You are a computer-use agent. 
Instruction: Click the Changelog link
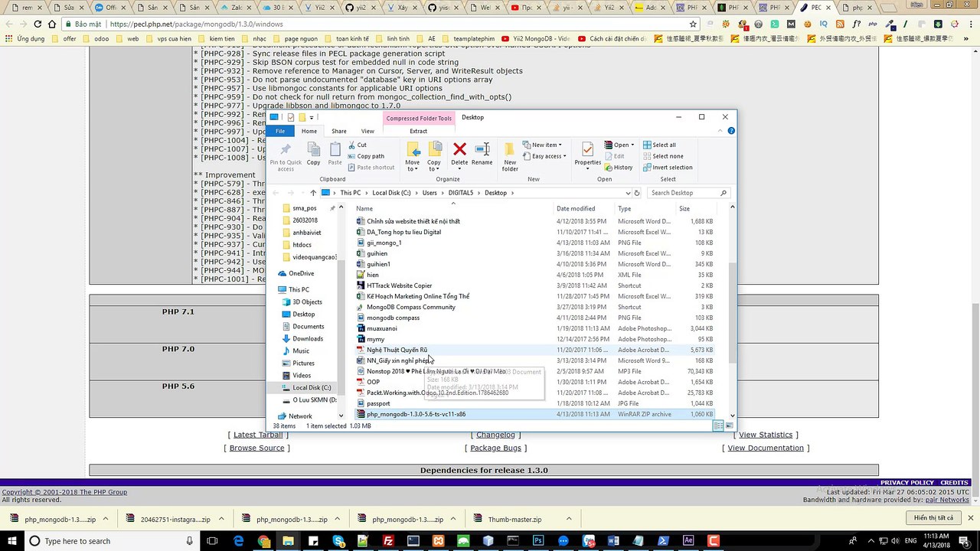tap(496, 435)
